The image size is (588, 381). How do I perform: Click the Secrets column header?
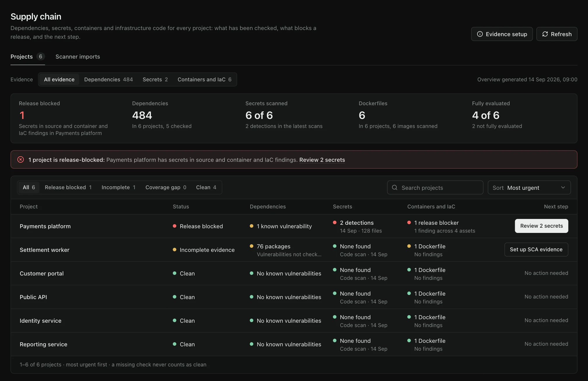click(342, 206)
